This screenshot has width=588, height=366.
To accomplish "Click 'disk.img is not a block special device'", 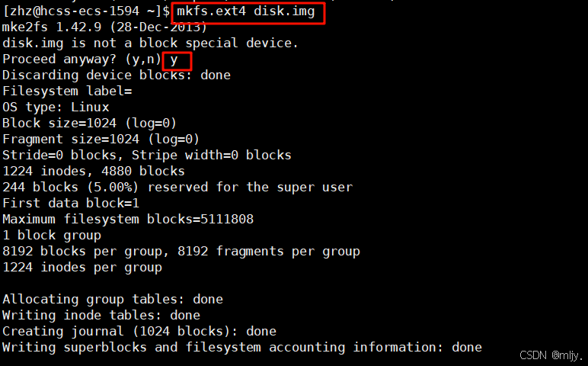I will 150,43.
